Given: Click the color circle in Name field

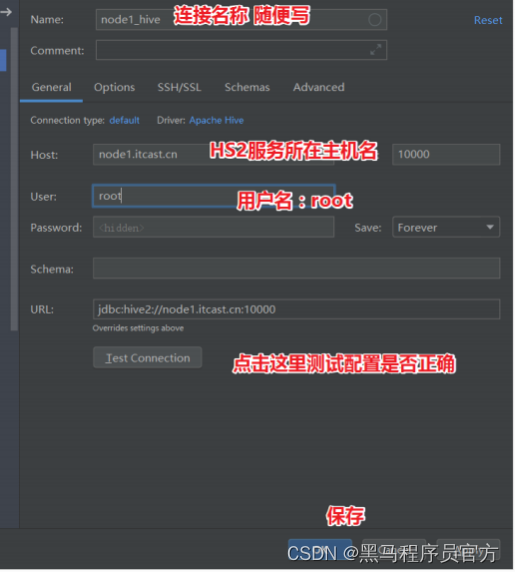Looking at the screenshot, I should (x=375, y=20).
